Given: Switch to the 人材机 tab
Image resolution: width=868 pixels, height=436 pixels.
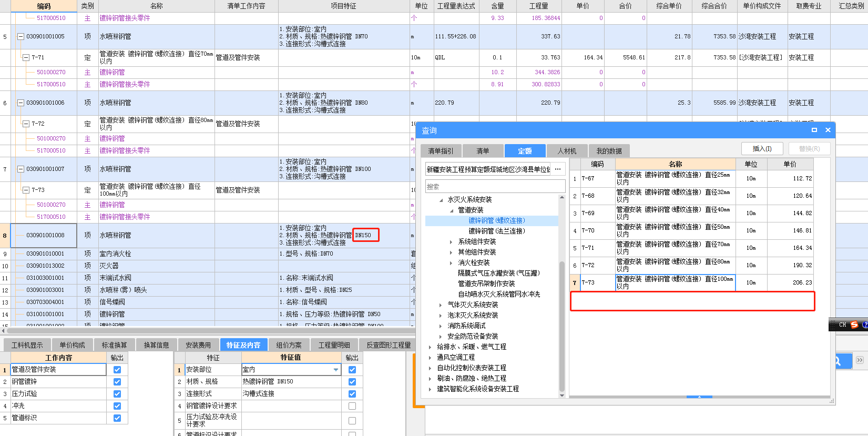Looking at the screenshot, I should tap(567, 151).
